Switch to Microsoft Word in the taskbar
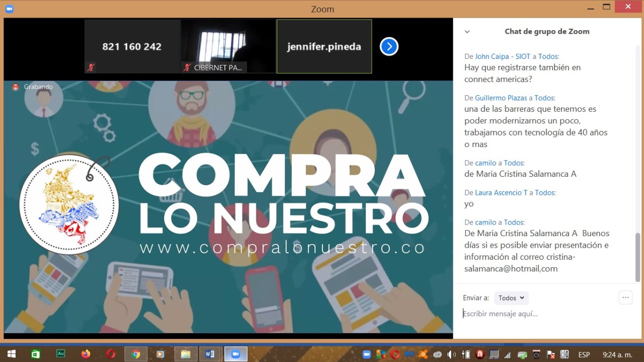 tap(210, 354)
